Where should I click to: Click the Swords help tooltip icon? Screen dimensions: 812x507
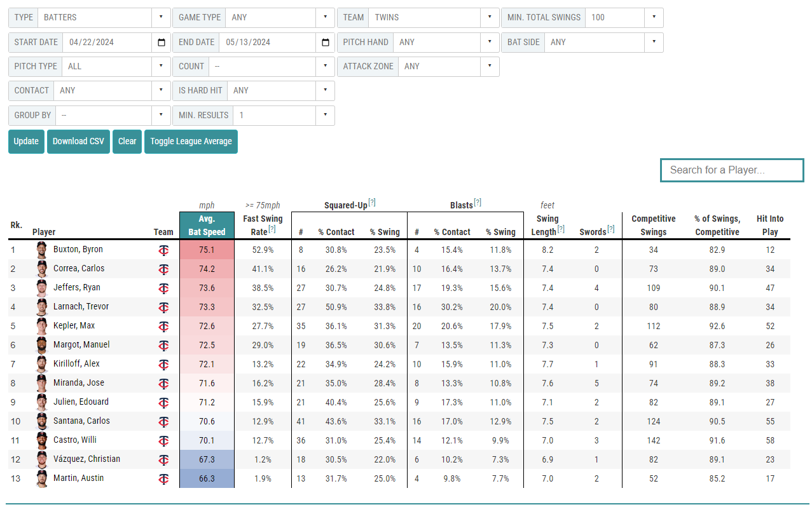point(611,229)
